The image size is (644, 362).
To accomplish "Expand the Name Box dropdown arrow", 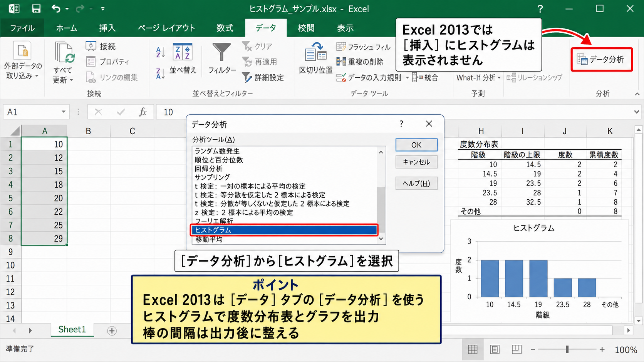I will [64, 112].
